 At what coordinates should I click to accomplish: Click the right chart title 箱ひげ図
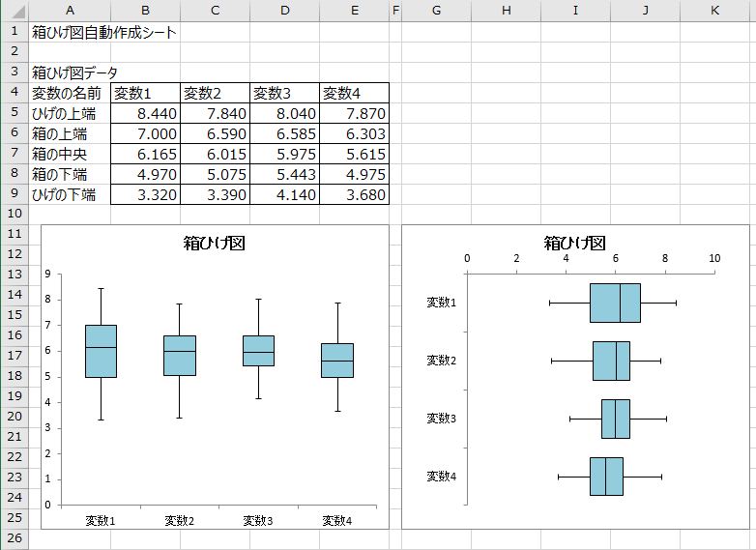[x=574, y=243]
